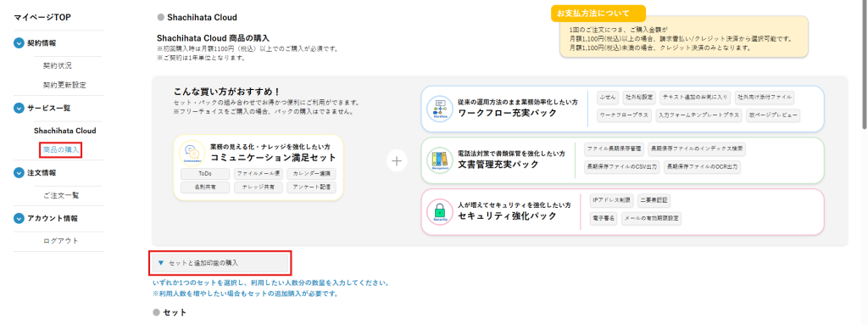Click the Security padlock icon

[440, 212]
